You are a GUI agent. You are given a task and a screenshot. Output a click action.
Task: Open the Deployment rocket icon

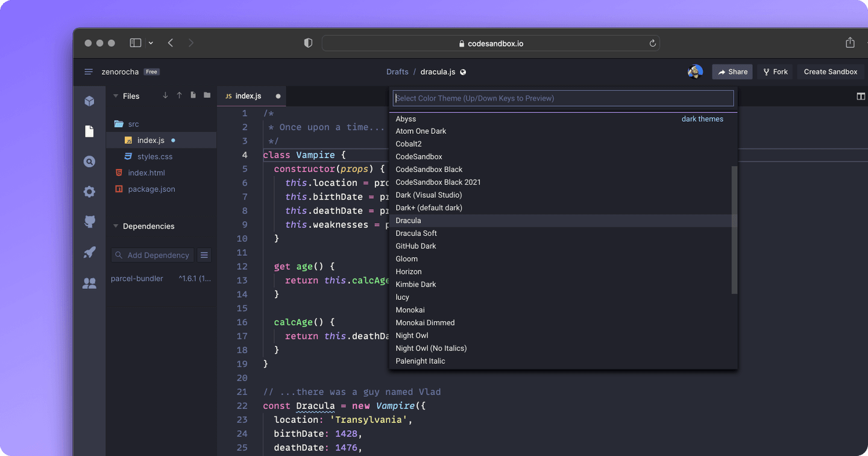coord(89,252)
